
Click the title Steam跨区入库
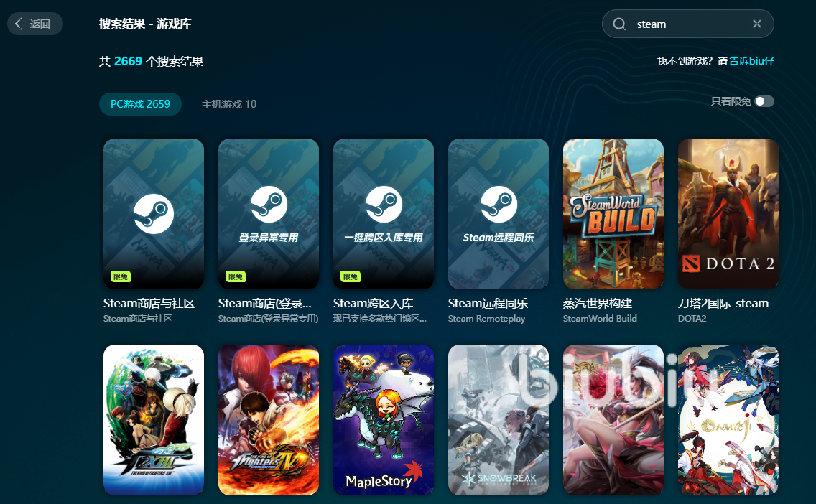pyautogui.click(x=373, y=303)
